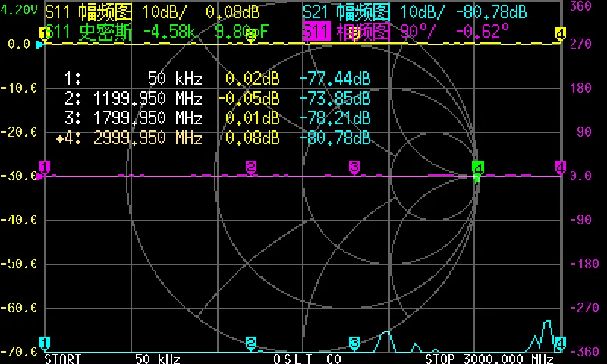Select the green S11 史密斯 trace label

(x=89, y=32)
